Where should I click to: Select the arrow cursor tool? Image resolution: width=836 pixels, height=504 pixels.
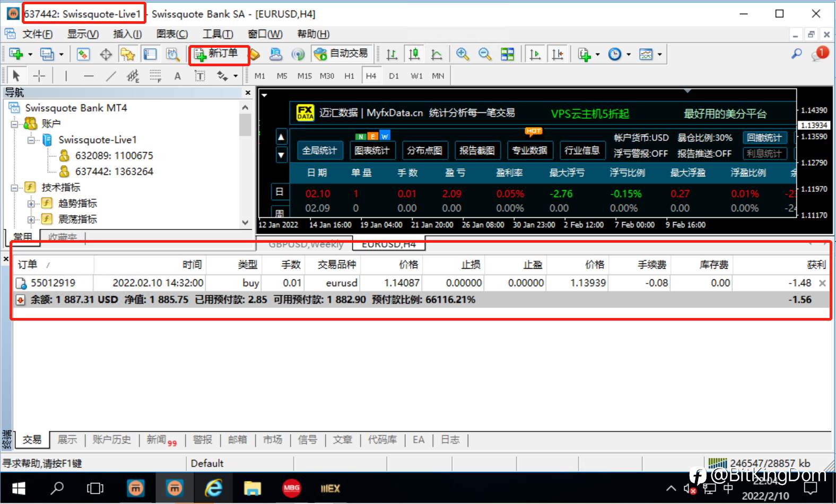coord(16,76)
